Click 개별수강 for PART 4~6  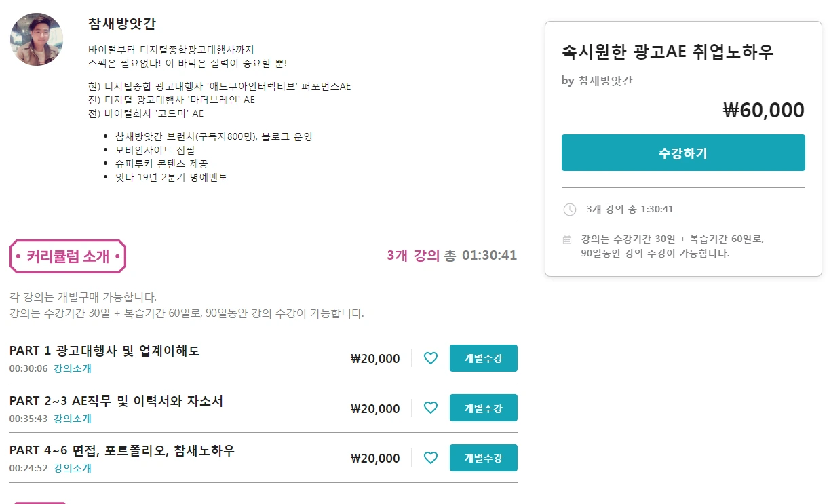483,458
